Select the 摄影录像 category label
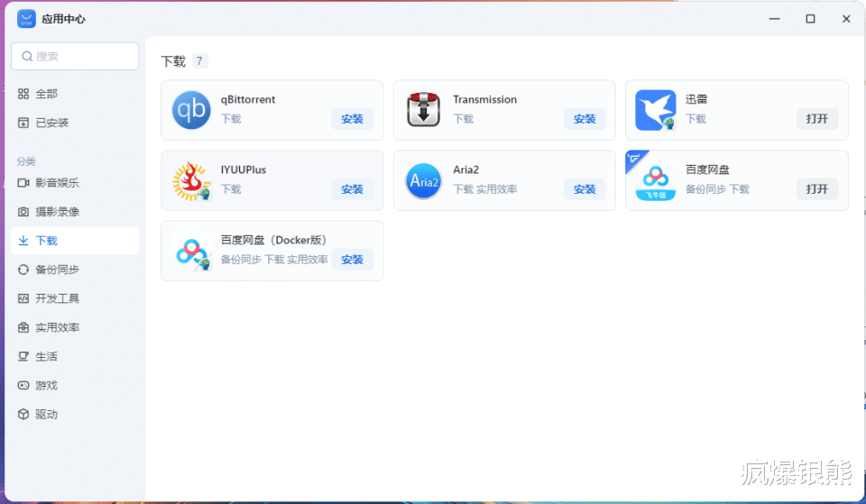866x504 pixels. tap(58, 211)
